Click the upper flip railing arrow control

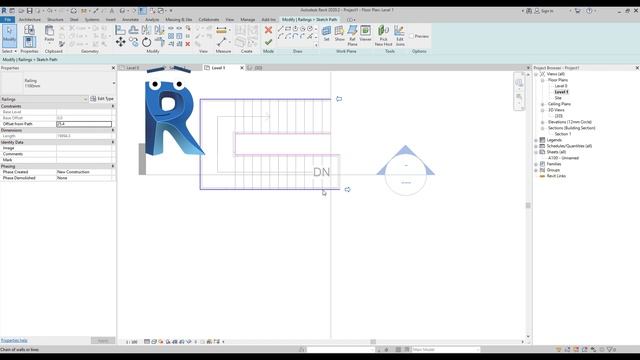tap(339, 99)
